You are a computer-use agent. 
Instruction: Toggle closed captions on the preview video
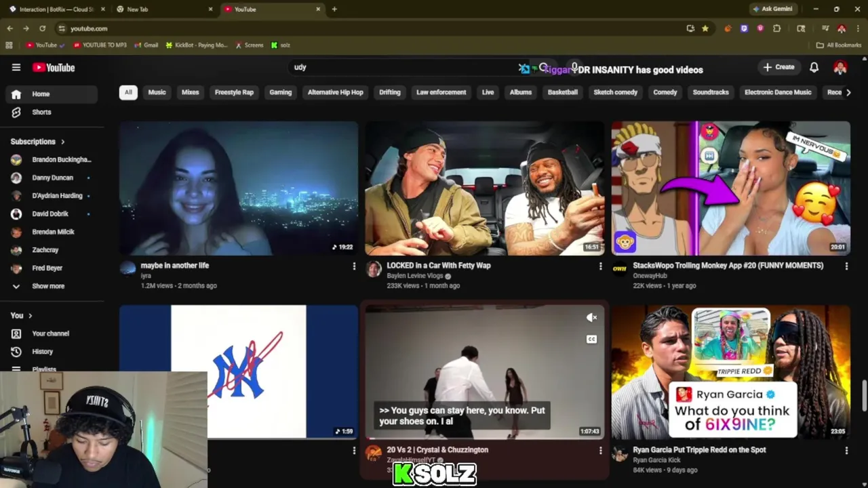click(x=591, y=339)
